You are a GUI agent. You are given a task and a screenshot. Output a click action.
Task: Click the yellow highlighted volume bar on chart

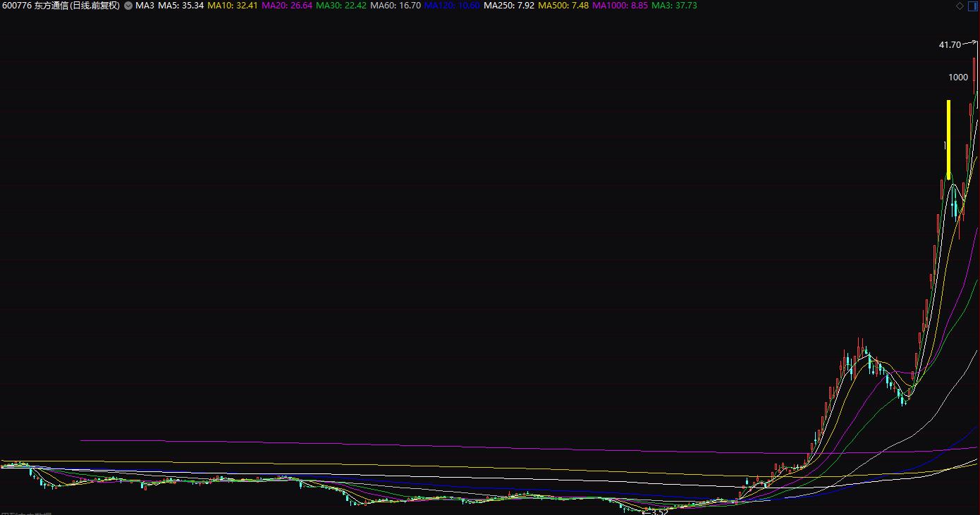[x=949, y=137]
